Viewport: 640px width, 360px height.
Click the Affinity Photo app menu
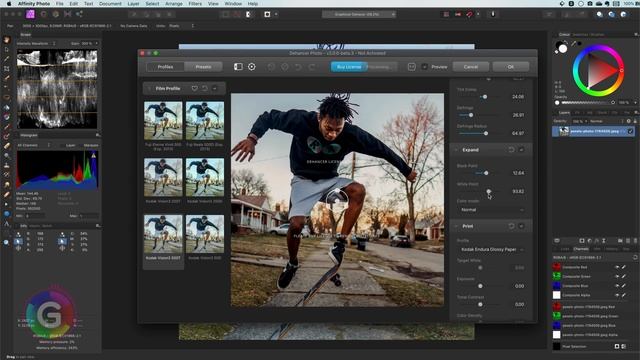tap(34, 4)
